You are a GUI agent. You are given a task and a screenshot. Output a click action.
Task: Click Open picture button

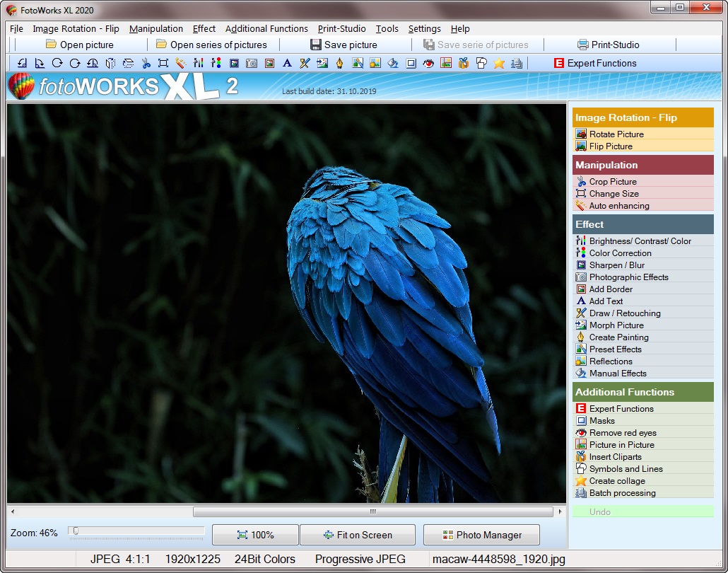pyautogui.click(x=79, y=45)
